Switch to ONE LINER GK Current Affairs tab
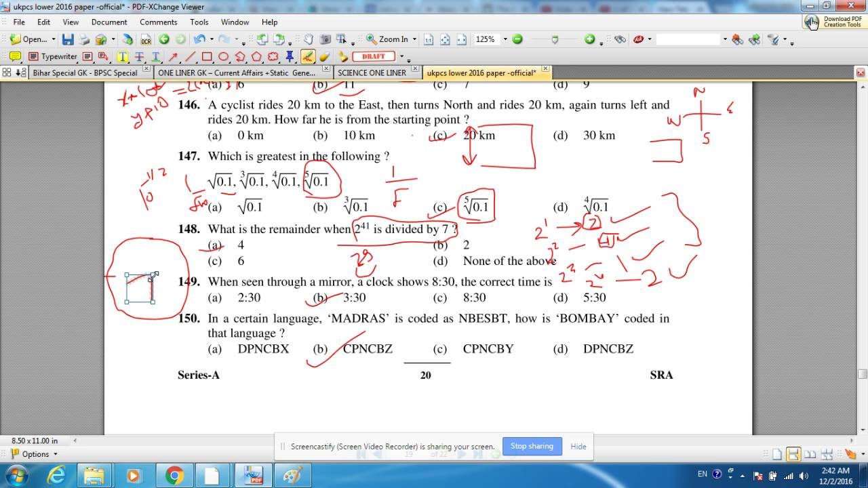 pos(236,73)
